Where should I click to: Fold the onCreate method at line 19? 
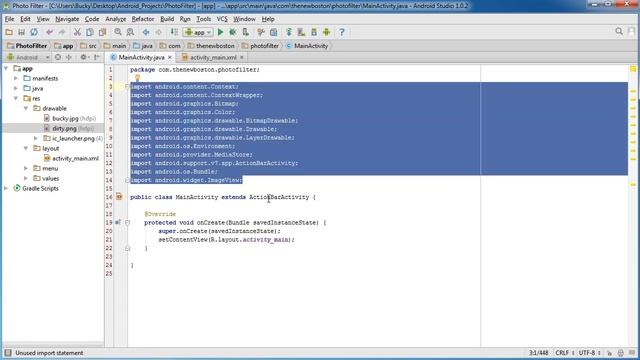coord(127,222)
